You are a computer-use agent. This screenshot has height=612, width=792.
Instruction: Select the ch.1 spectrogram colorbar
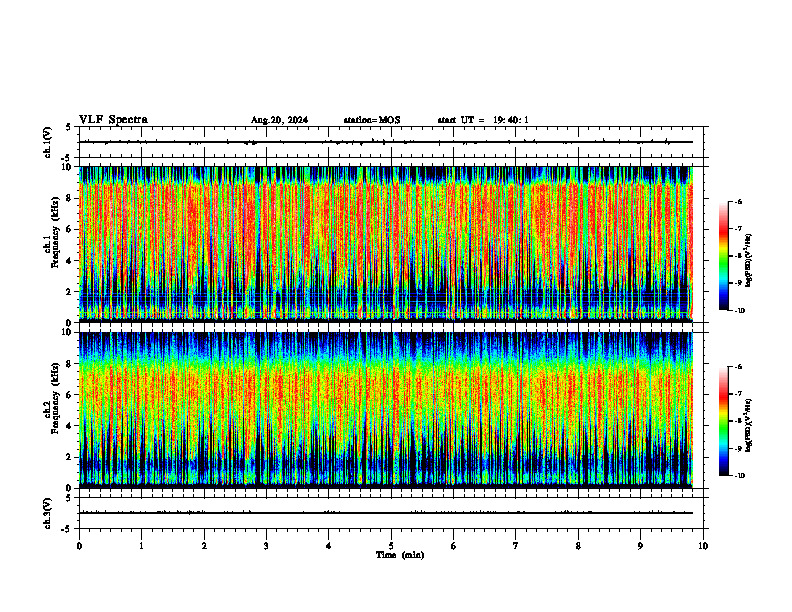click(x=723, y=256)
